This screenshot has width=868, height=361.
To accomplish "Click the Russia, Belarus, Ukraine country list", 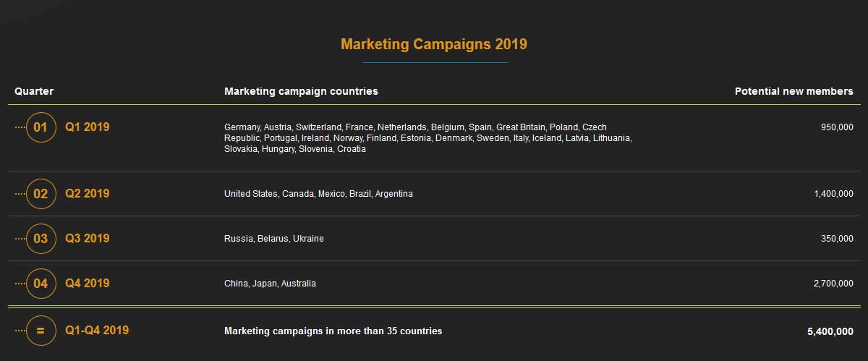I will pos(274,239).
